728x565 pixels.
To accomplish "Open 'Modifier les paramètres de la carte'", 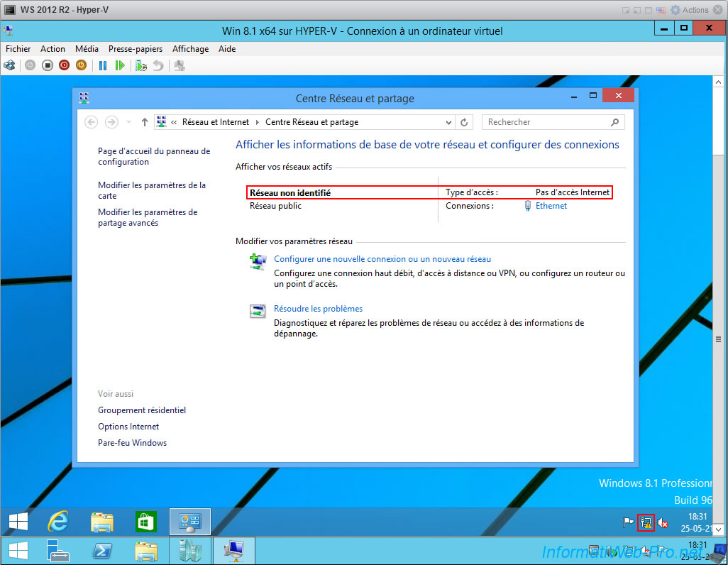I will (x=151, y=190).
